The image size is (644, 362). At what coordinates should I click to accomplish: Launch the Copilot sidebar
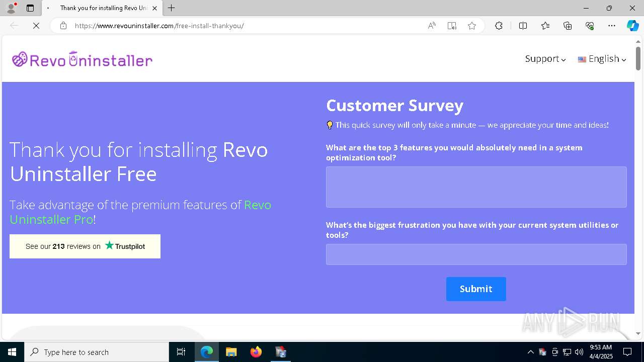click(632, 26)
